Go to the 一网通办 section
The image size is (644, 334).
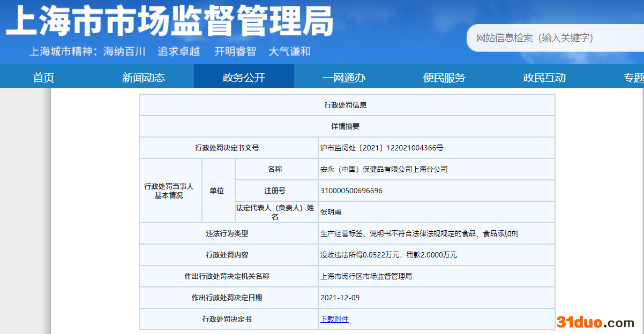[x=344, y=78]
